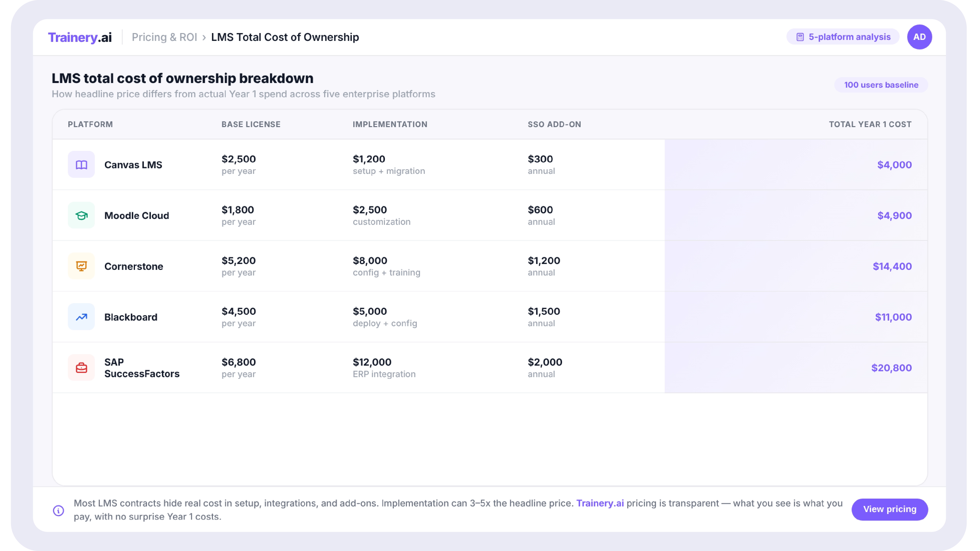Click the page title 'LMS total cost of ownership breakdown'
The width and height of the screenshot is (980, 551).
(x=183, y=78)
